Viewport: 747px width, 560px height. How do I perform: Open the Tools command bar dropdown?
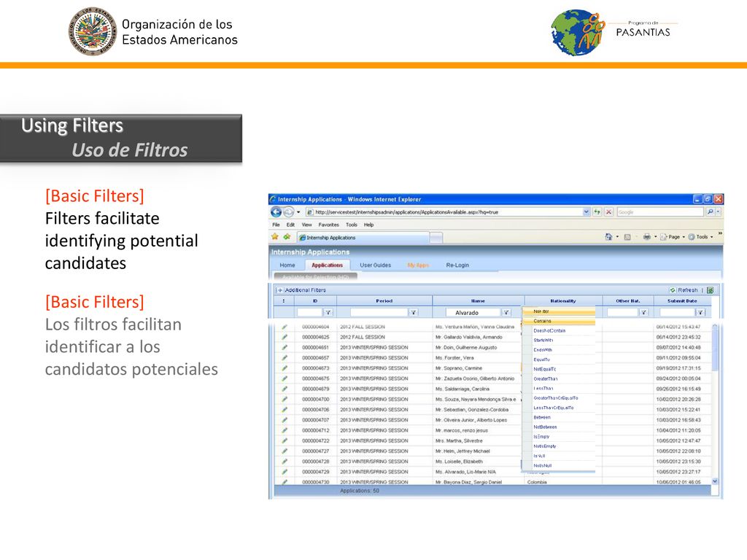click(701, 237)
